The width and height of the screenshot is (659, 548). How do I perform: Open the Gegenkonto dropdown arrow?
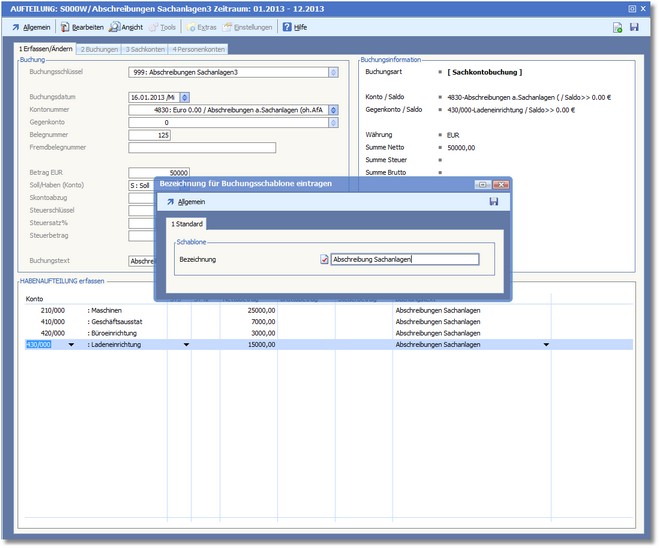[x=332, y=123]
